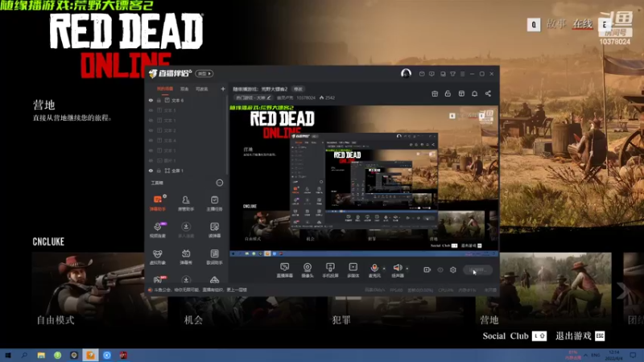644x362 pixels.
Task: Open Windows search from the taskbar
Action: pyautogui.click(x=24, y=355)
